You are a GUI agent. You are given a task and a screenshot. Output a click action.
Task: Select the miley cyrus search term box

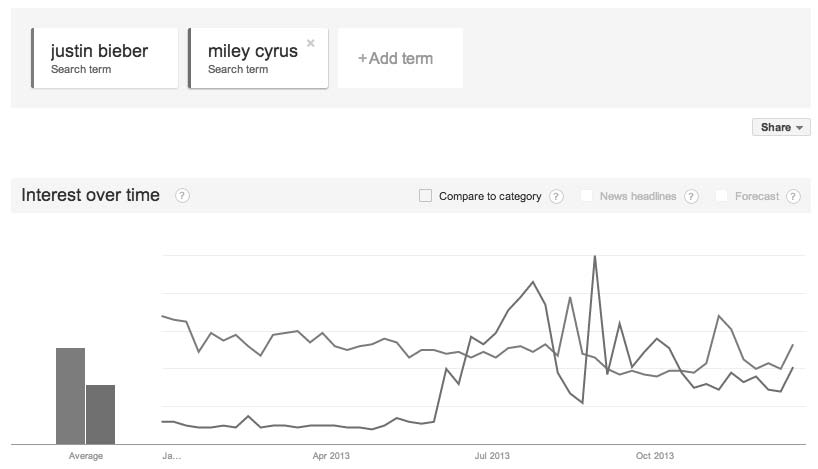click(x=258, y=58)
